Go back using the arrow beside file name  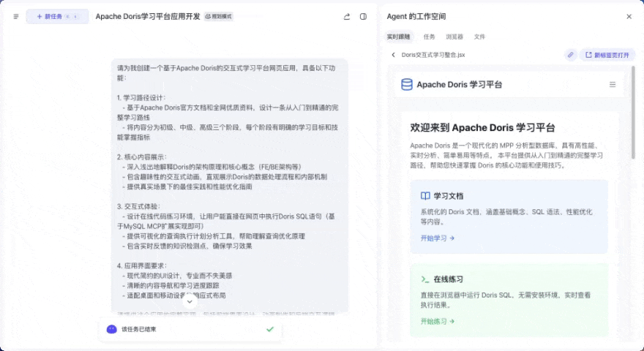(393, 55)
